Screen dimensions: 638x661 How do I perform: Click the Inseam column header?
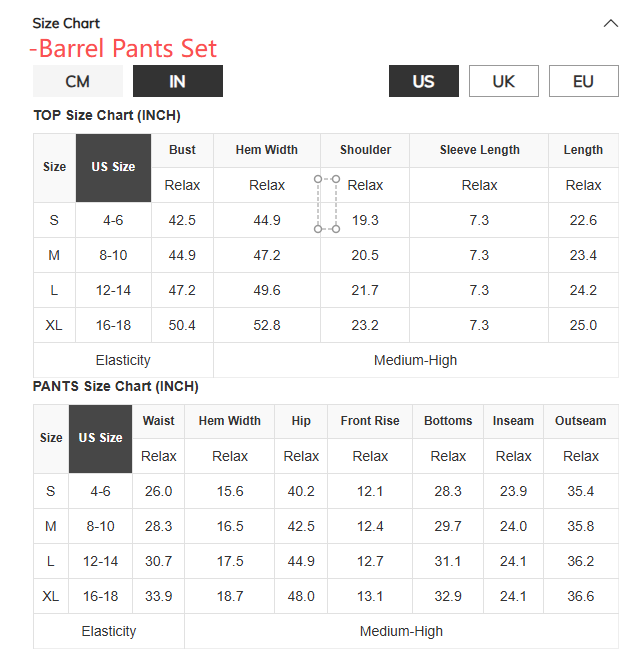click(513, 421)
